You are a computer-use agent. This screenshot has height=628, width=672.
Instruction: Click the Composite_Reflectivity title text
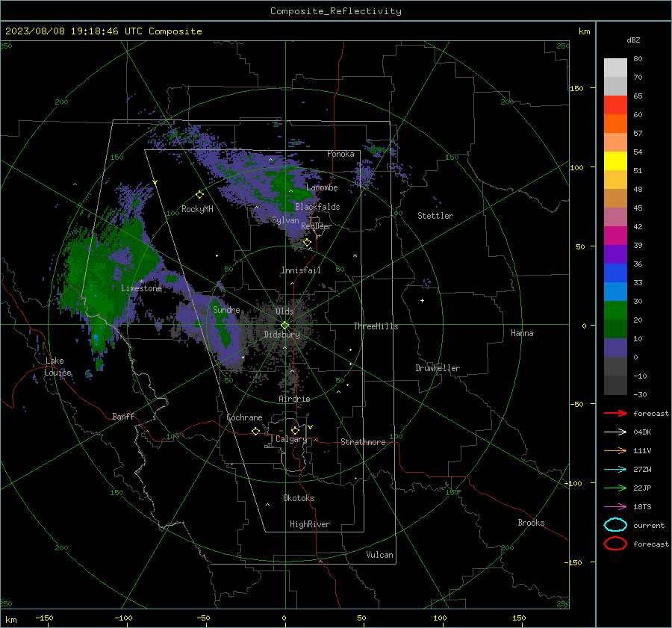tap(335, 11)
